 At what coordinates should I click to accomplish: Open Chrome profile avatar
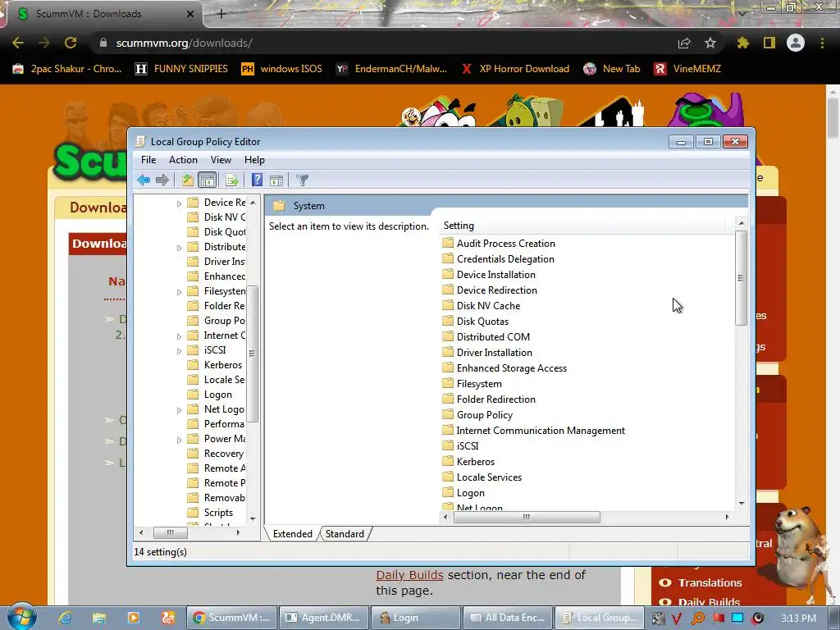796,43
